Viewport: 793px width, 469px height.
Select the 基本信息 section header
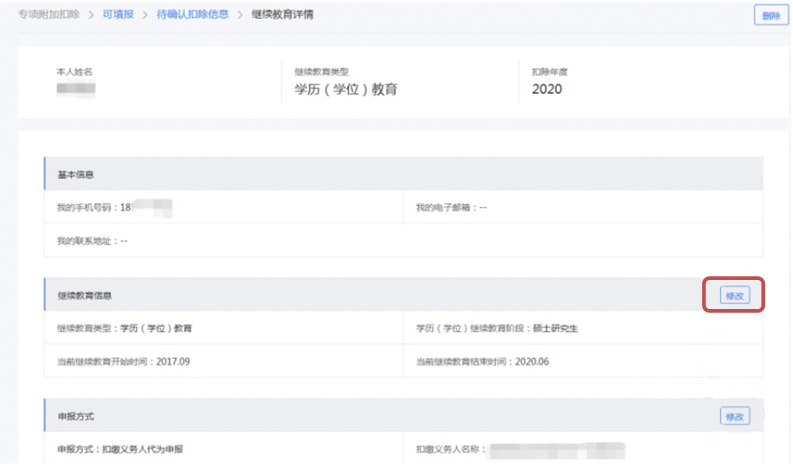point(76,175)
